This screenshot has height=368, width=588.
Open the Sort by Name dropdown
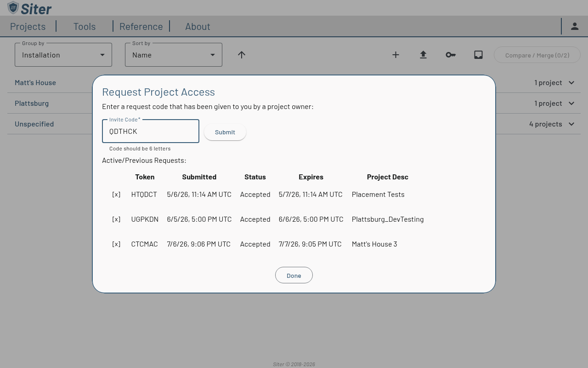(x=174, y=55)
